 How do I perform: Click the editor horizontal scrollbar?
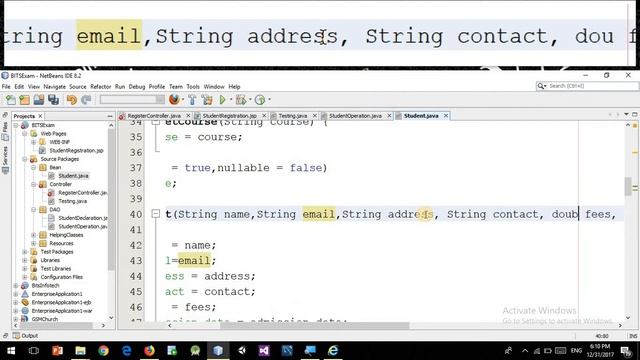coord(314,325)
